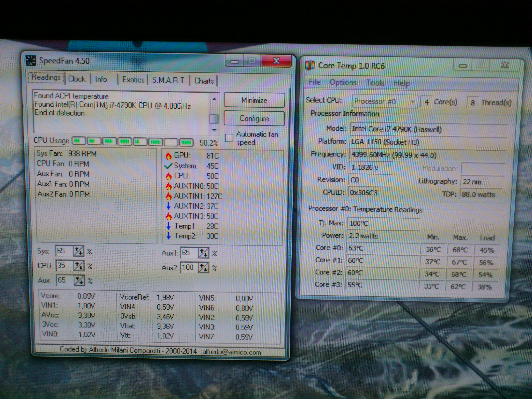Click the CPU fan percentage input field
The height and width of the screenshot is (399, 532).
pos(64,266)
